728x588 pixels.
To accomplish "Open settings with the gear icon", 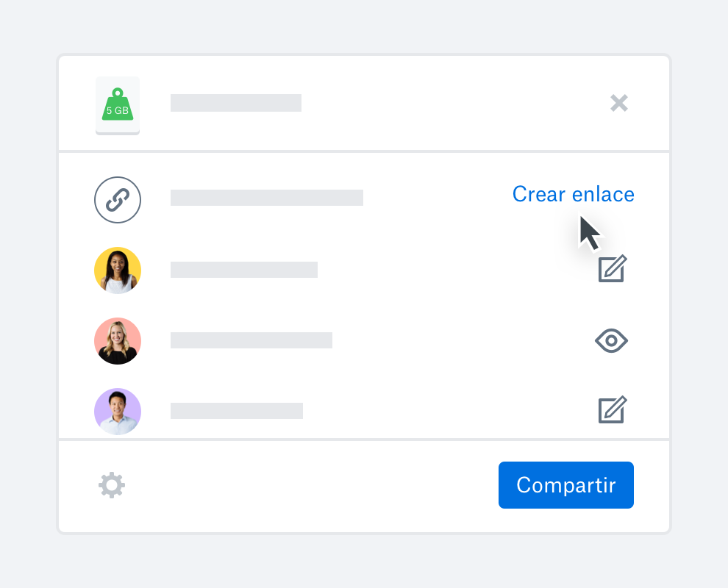I will tap(112, 485).
